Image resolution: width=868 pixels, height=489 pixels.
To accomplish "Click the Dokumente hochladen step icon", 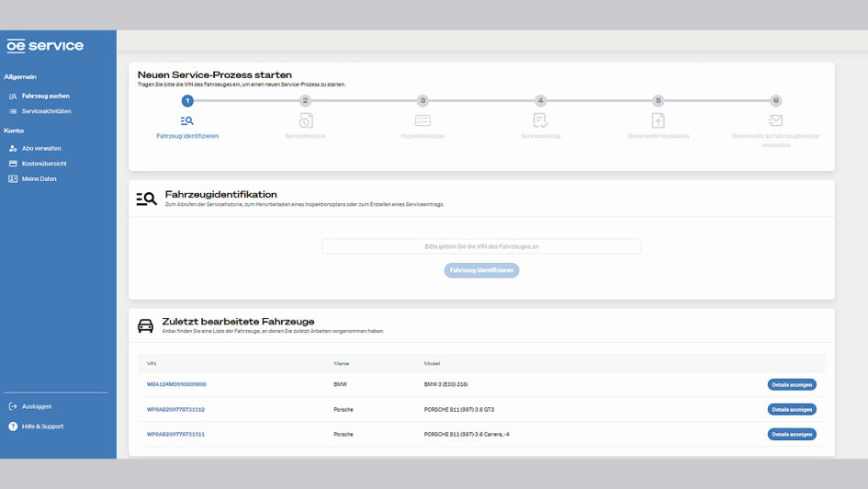I will (658, 120).
